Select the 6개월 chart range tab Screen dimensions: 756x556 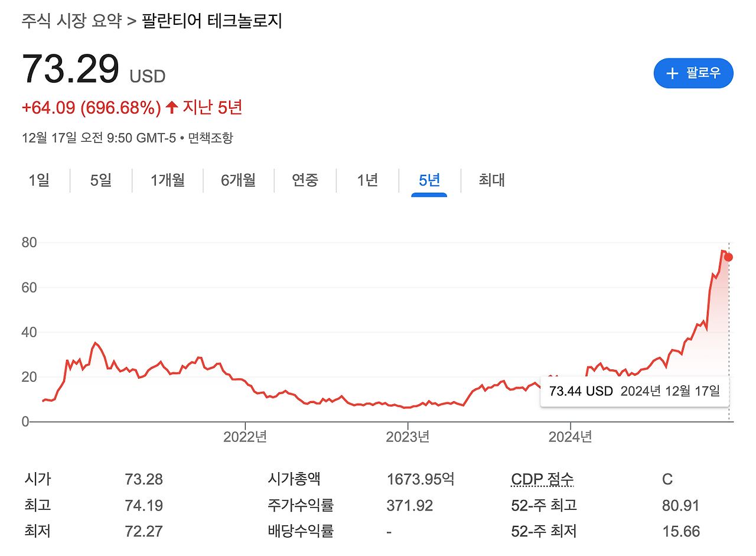(x=239, y=180)
